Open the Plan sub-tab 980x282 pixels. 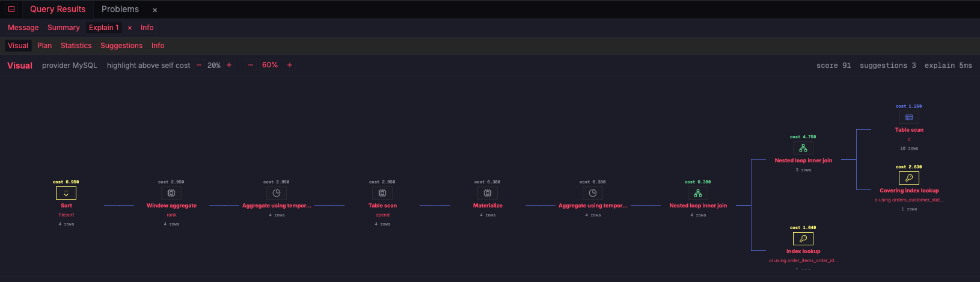(44, 46)
